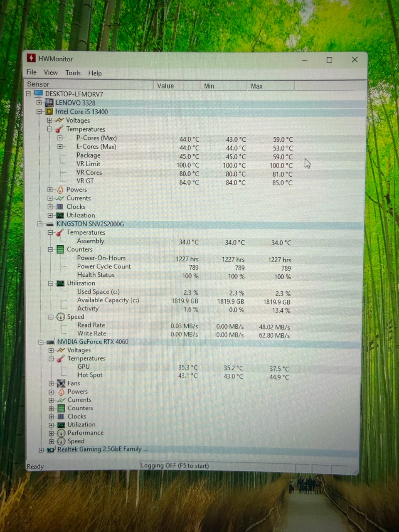
Task: Open the Help menu
Action: pyautogui.click(x=95, y=73)
